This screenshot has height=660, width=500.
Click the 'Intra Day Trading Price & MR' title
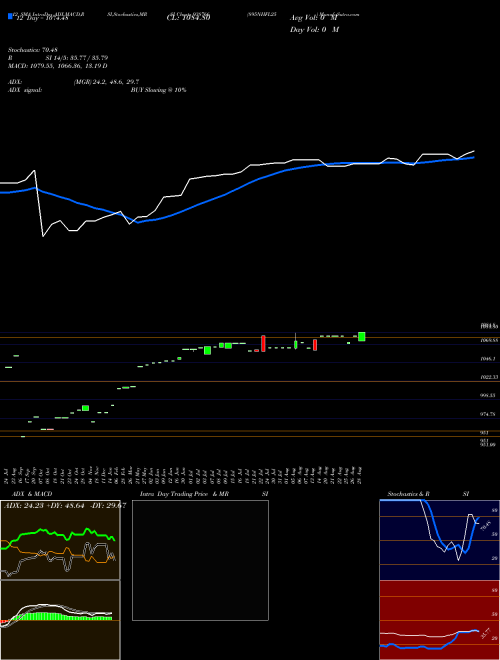(x=184, y=494)
